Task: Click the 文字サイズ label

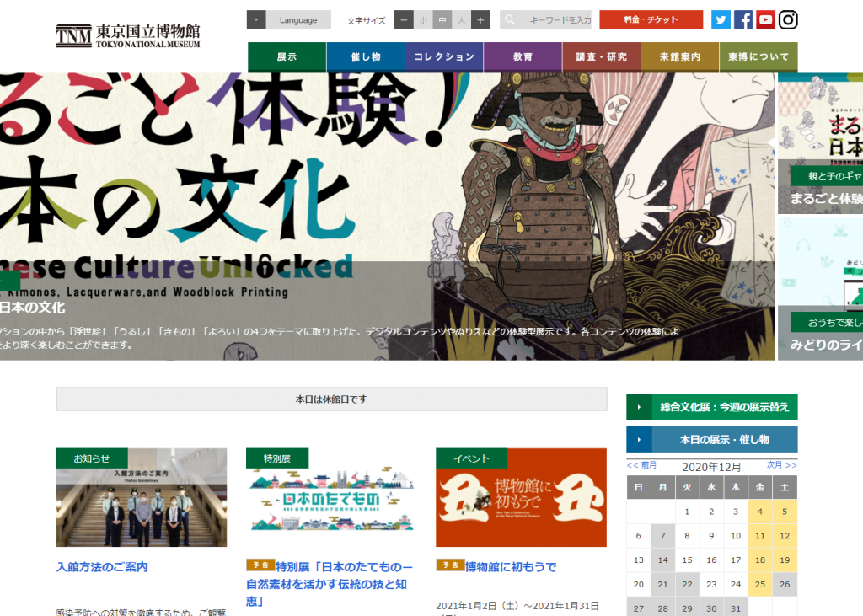Action: pyautogui.click(x=367, y=20)
